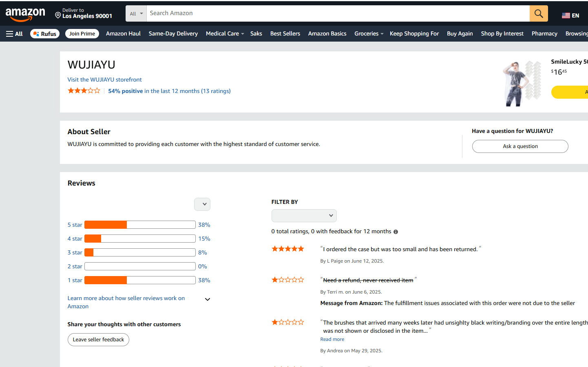Go to Same-Day Delivery
Screen dimensions: 588x367
173,33
